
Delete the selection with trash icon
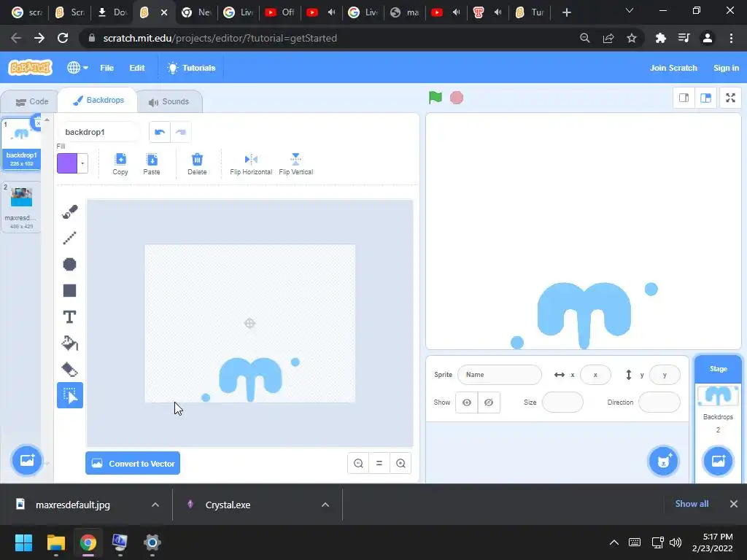(197, 164)
